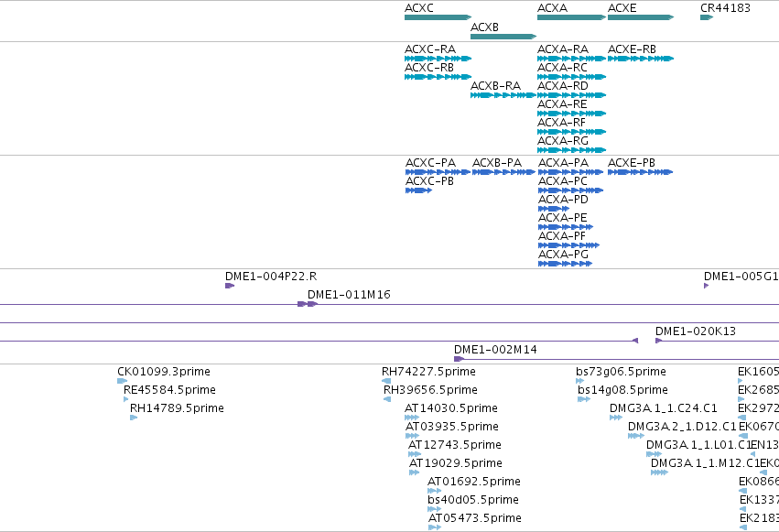Click the ACXA-PF protein glyph
This screenshot has width=779, height=532.
tap(568, 245)
